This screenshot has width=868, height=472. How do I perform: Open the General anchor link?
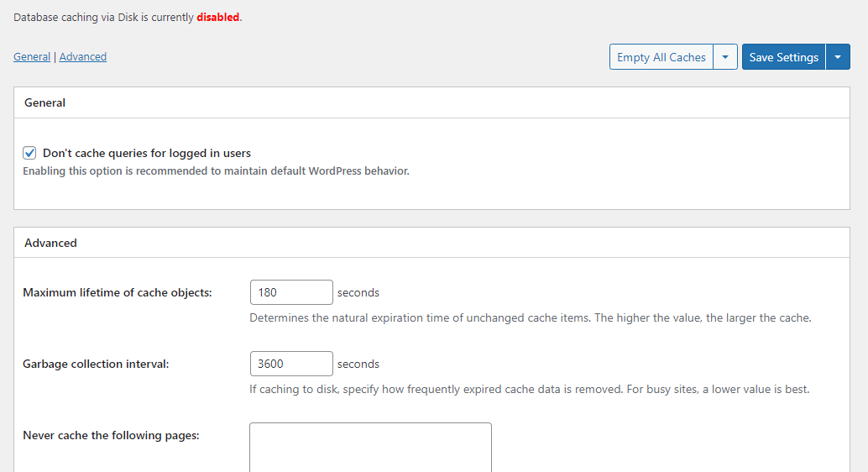tap(32, 56)
